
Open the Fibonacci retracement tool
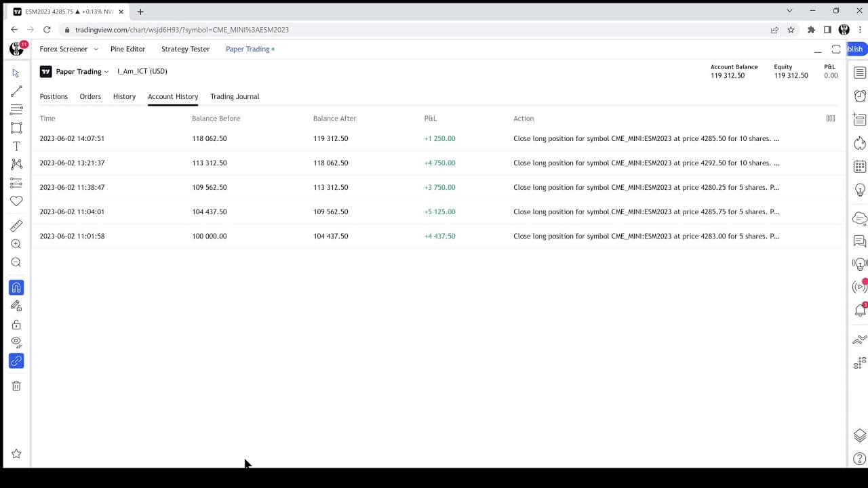pos(16,109)
